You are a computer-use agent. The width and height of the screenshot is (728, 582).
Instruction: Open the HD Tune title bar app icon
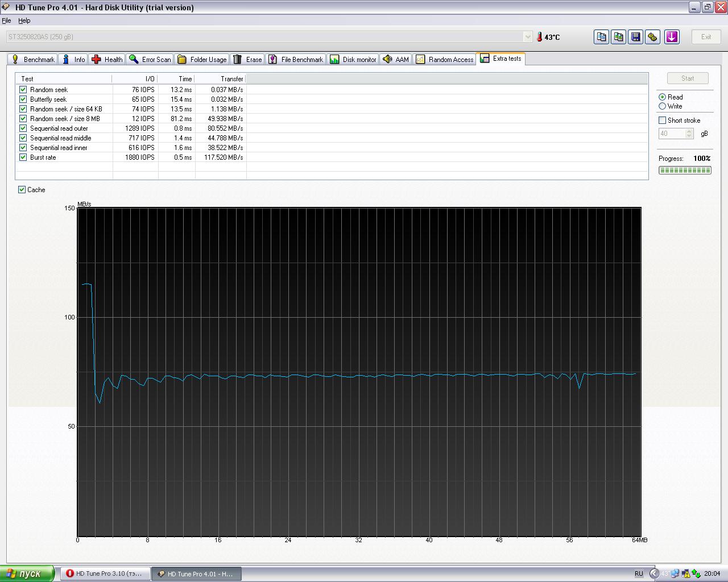[6, 7]
